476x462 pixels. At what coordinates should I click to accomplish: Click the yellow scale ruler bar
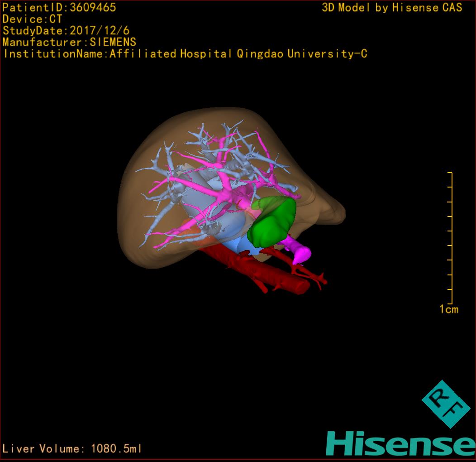point(451,238)
